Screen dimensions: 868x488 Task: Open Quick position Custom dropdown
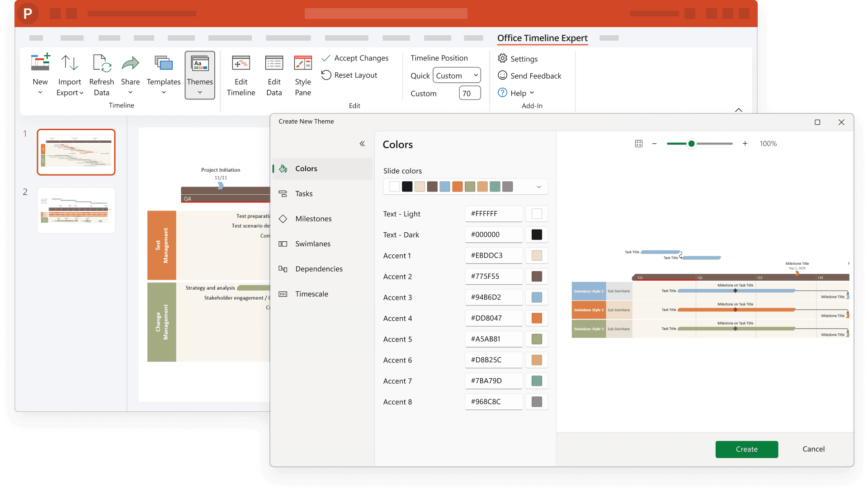pyautogui.click(x=457, y=75)
